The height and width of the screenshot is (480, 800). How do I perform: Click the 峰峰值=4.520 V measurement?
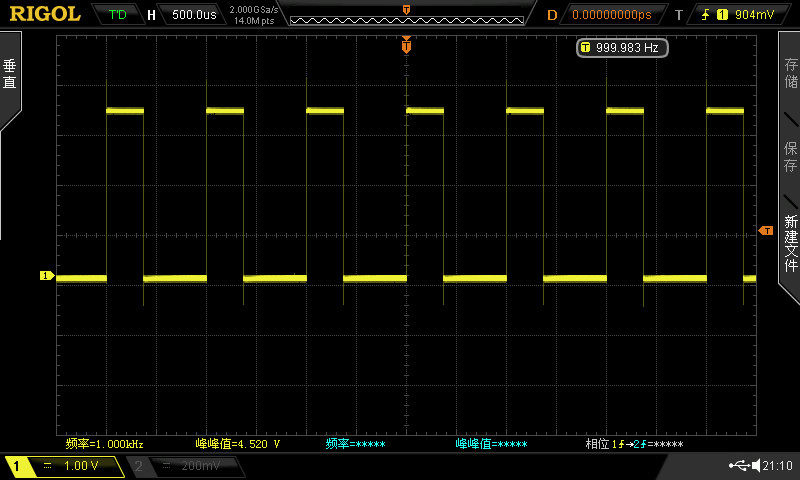[x=238, y=444]
